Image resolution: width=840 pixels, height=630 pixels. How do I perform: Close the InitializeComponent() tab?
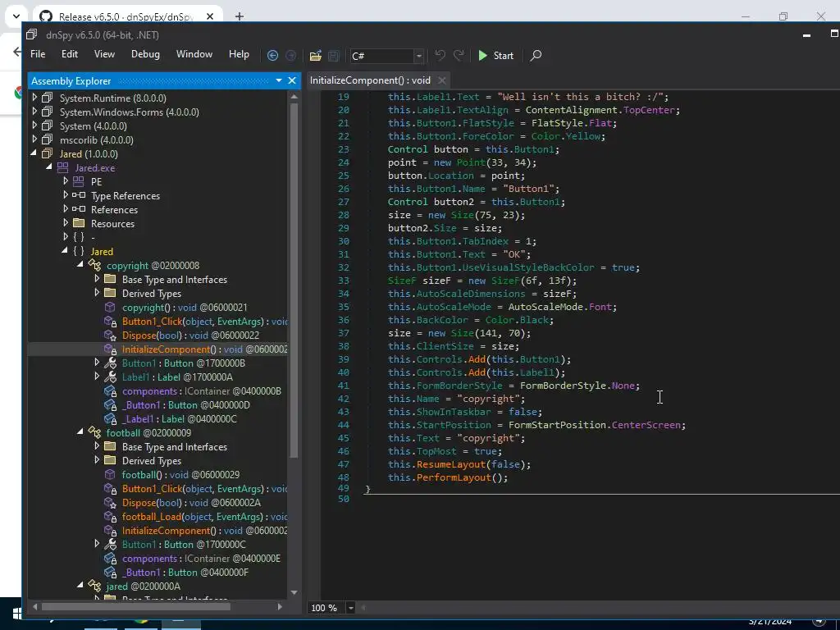pyautogui.click(x=441, y=80)
